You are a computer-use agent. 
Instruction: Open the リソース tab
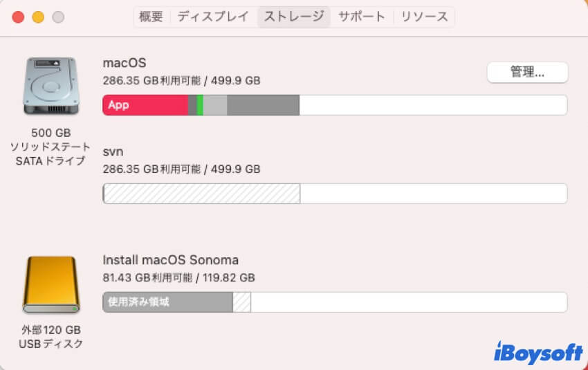424,17
